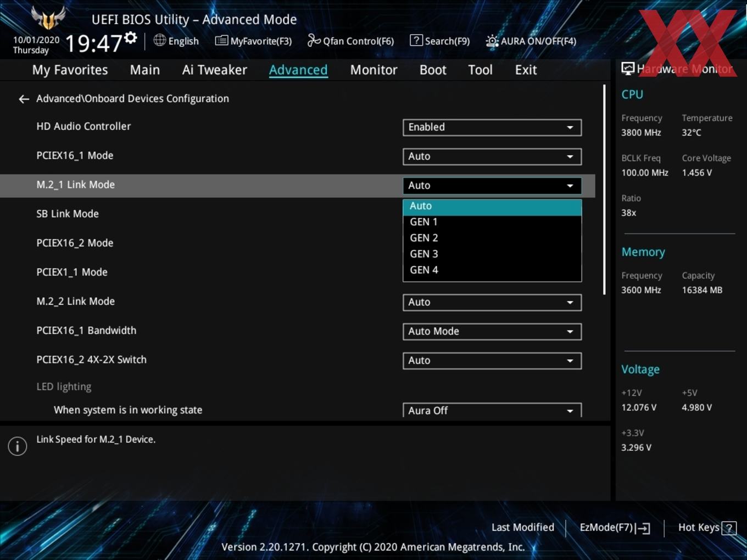Open Qfan Control(F6) fan icon

pos(314,40)
